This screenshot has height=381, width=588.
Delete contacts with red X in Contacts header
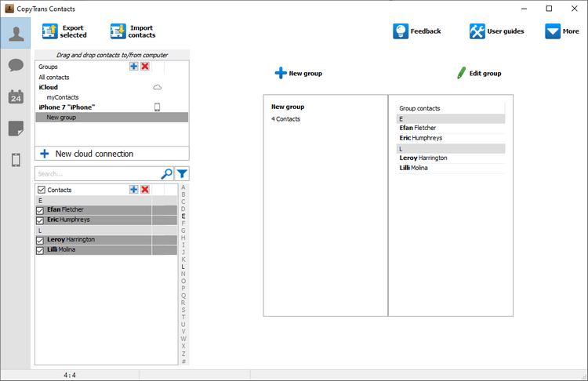(x=145, y=190)
